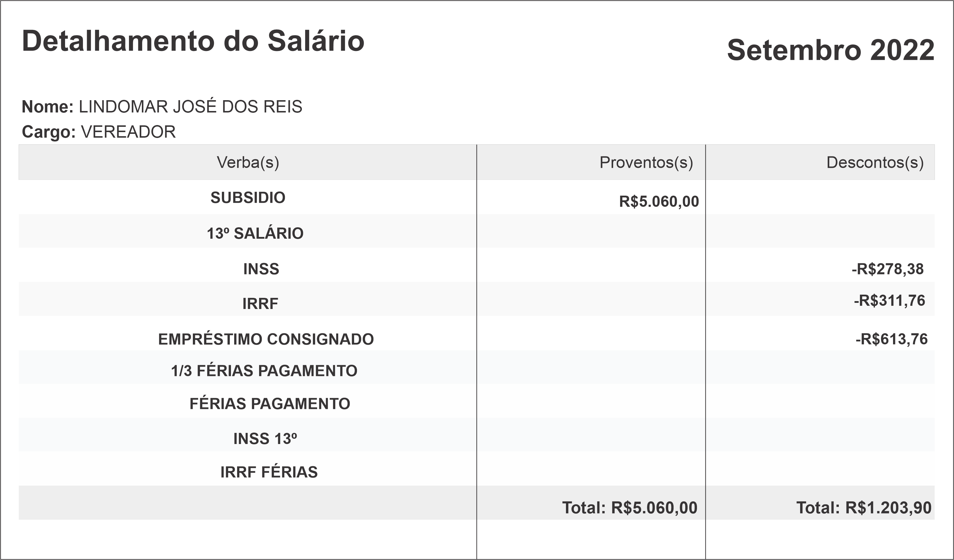Select the EMPRÉSTIMO CONSIGNADO row label
Viewport: 954px width, 560px height.
pos(266,339)
